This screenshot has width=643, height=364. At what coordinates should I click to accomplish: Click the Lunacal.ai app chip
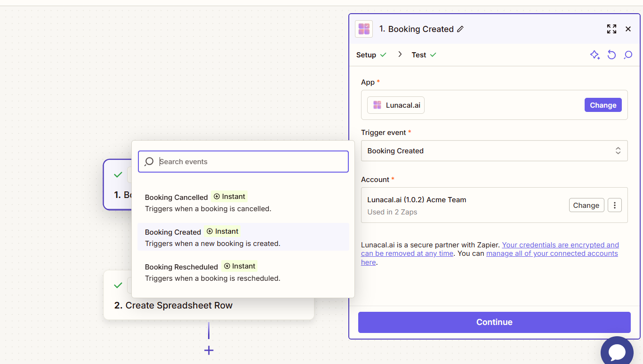(396, 105)
